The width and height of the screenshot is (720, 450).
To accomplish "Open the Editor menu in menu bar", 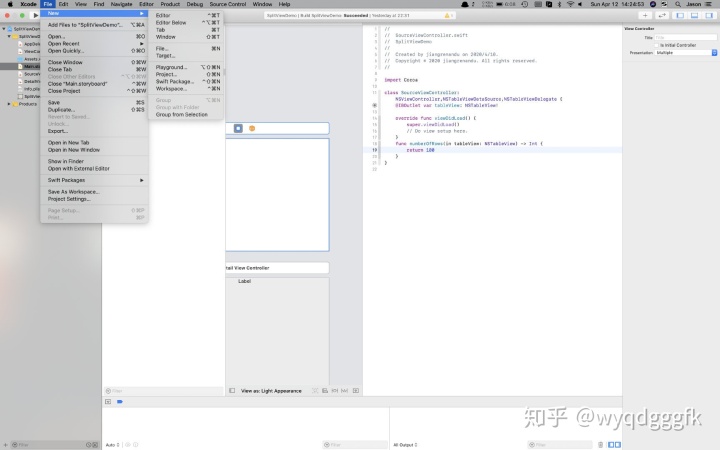I will tap(146, 4).
